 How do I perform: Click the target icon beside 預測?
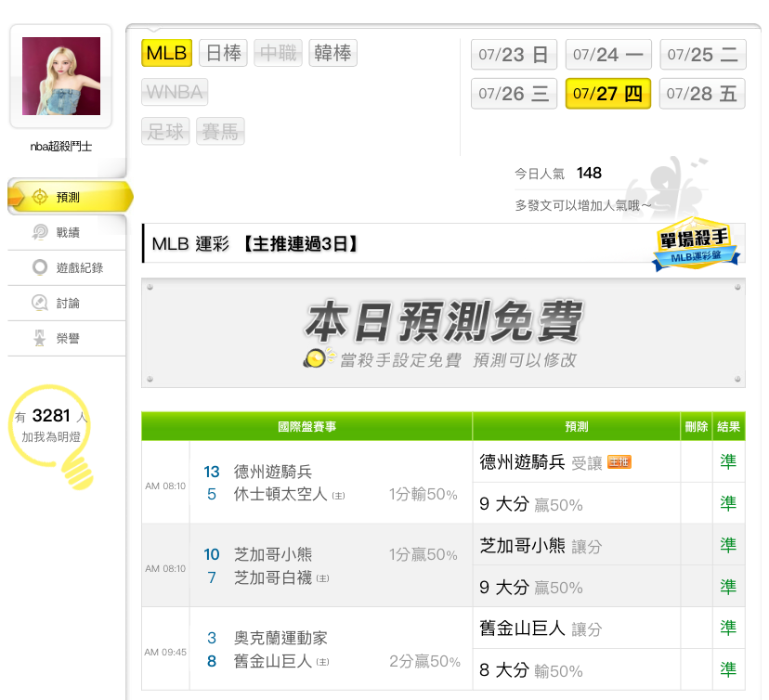click(40, 197)
